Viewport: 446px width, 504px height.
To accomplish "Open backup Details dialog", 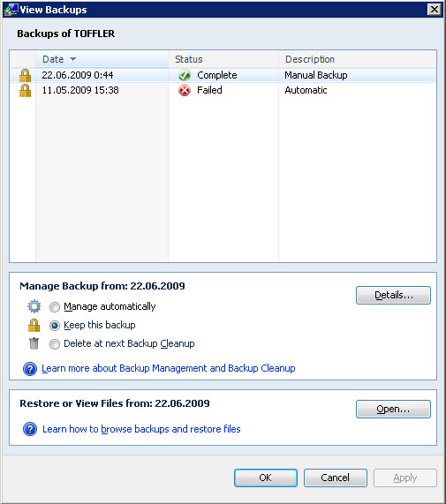I will tap(393, 295).
